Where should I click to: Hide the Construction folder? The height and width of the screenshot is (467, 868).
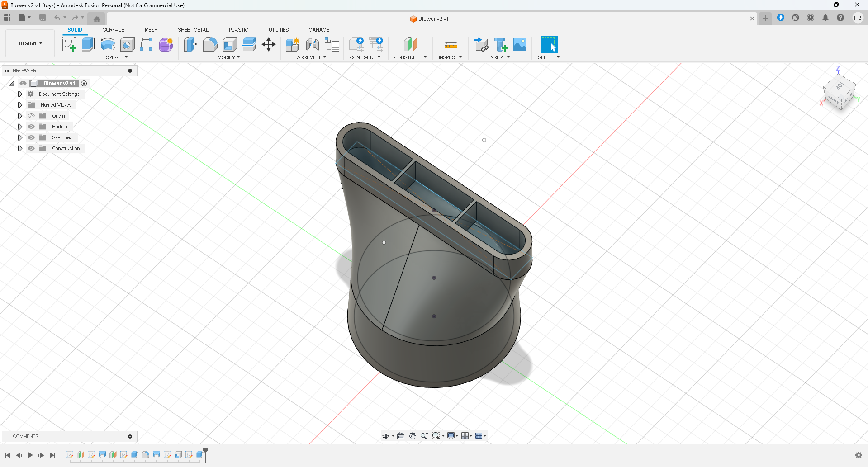pyautogui.click(x=31, y=148)
